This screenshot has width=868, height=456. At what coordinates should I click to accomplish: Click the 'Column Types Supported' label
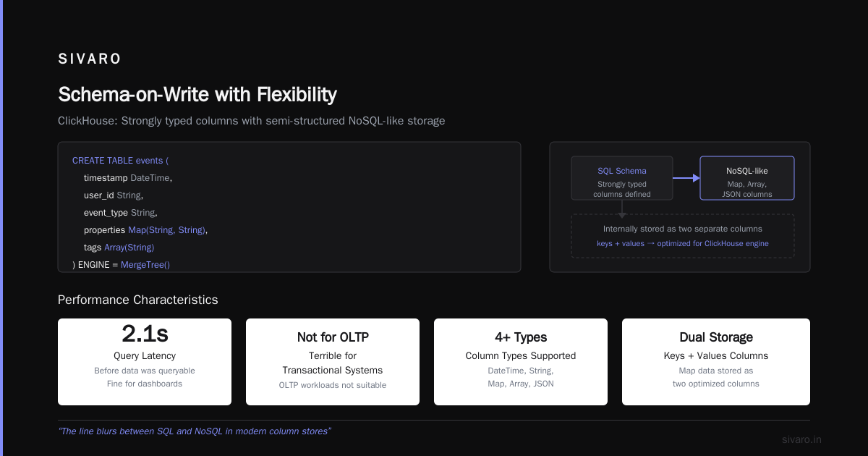[x=521, y=356]
